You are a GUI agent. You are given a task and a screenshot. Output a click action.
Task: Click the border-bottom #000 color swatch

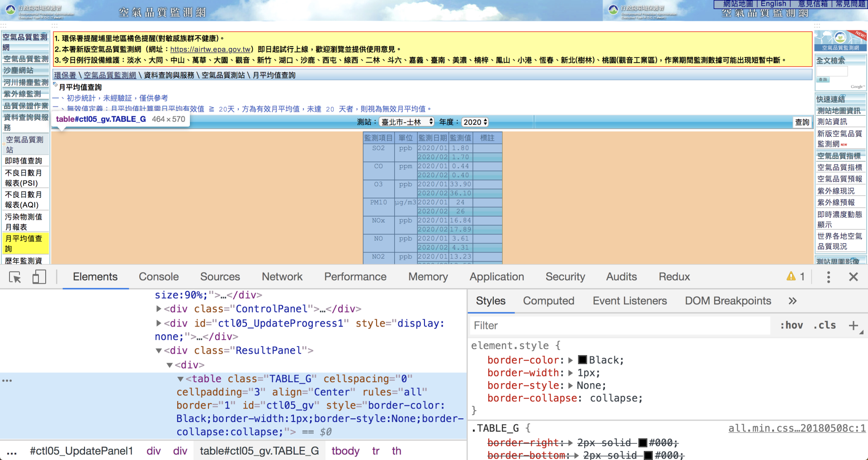(649, 455)
